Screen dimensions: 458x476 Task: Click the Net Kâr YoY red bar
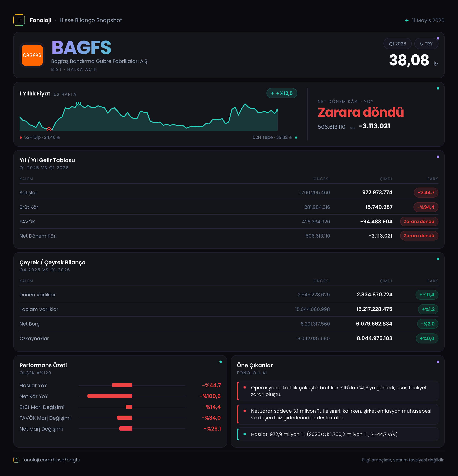[110, 396]
